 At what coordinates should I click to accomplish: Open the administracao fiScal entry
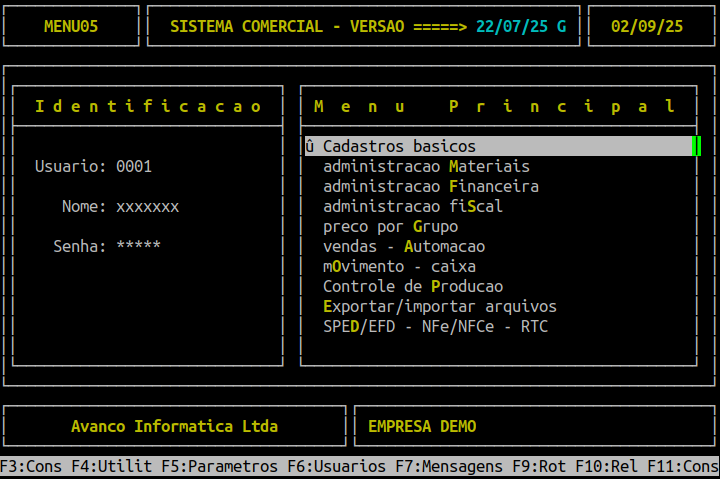pos(413,206)
